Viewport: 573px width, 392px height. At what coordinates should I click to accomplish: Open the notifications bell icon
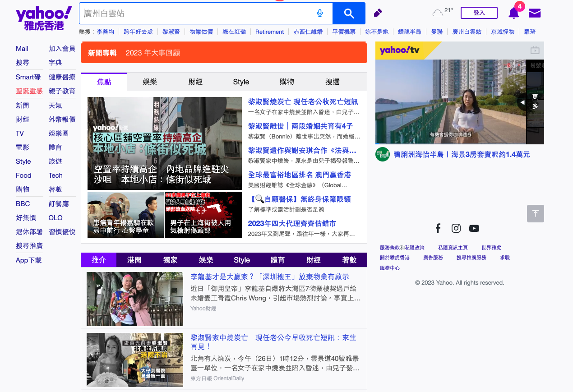(x=513, y=13)
